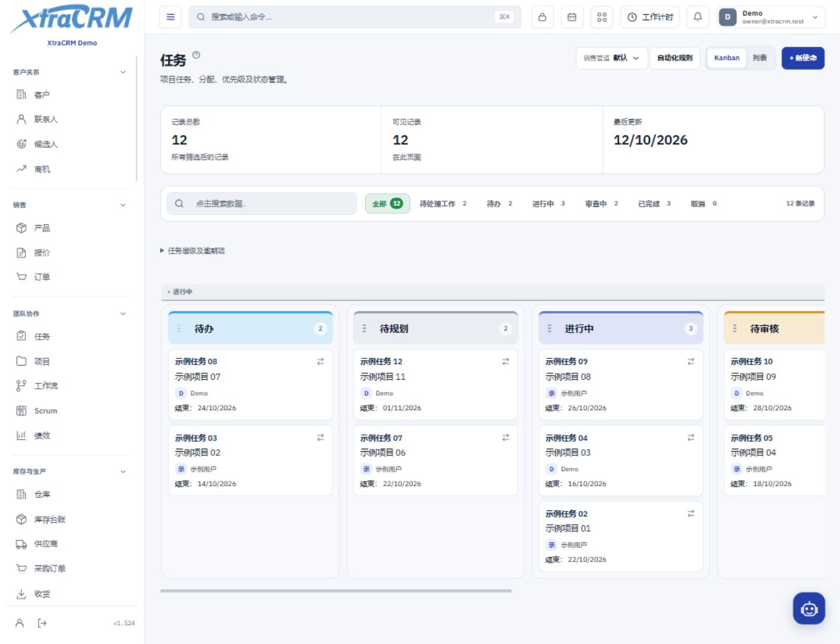Click the swap icon on 示例任务 02 card
This screenshot has width=840, height=644.
(691, 513)
